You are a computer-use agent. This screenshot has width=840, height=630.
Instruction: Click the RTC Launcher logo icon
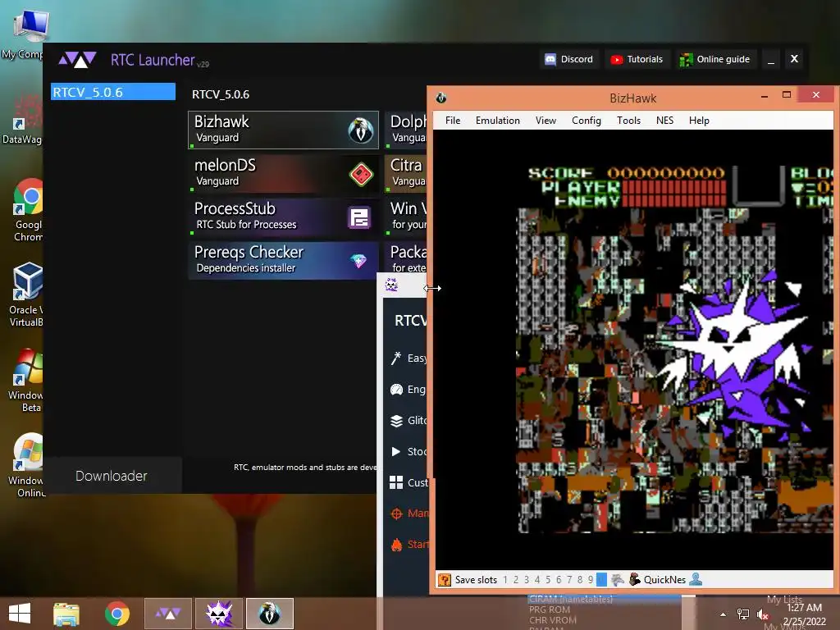77,59
